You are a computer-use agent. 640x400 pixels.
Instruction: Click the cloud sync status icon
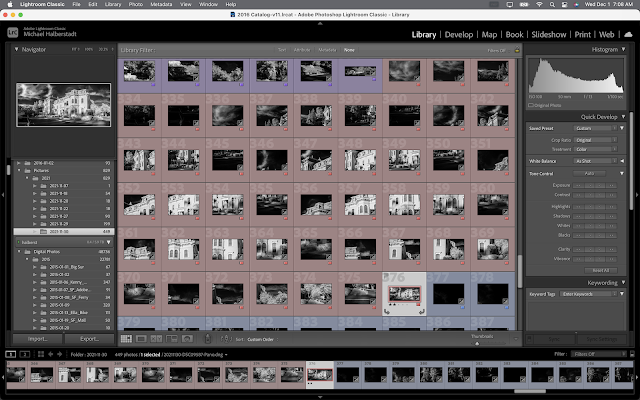[628, 34]
